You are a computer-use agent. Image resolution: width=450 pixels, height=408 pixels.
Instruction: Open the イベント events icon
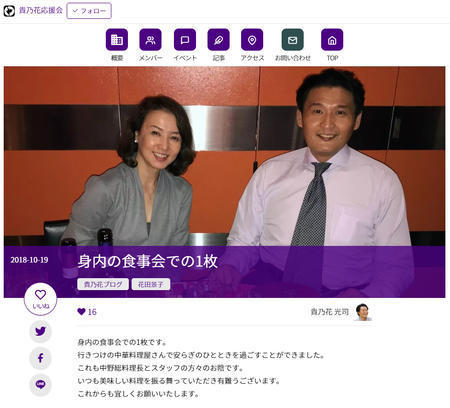coord(185,40)
